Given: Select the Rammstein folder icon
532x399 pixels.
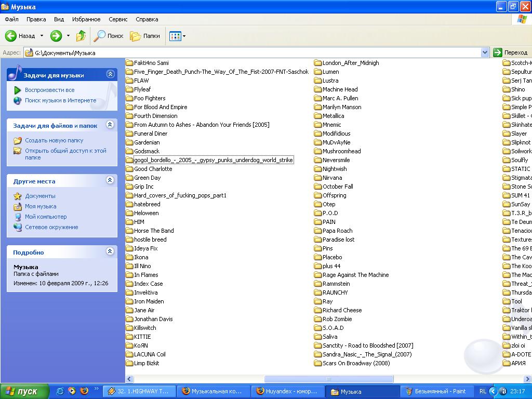Looking at the screenshot, I should click(x=318, y=284).
